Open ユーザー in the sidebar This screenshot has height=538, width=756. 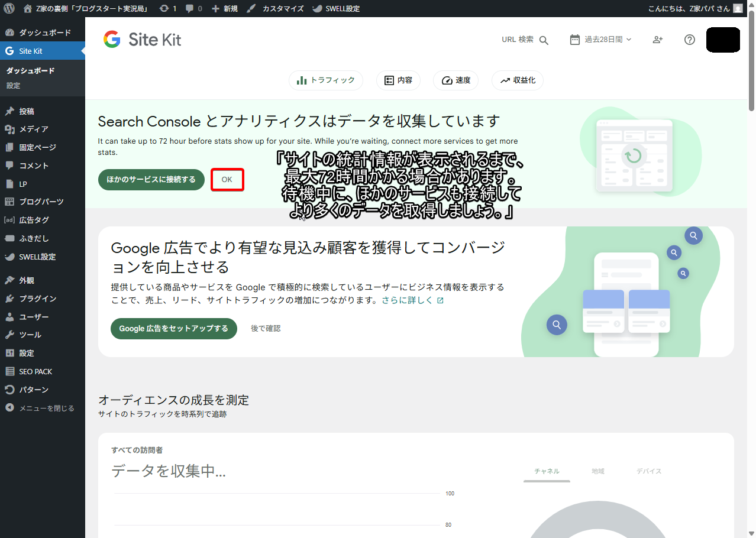pyautogui.click(x=43, y=317)
